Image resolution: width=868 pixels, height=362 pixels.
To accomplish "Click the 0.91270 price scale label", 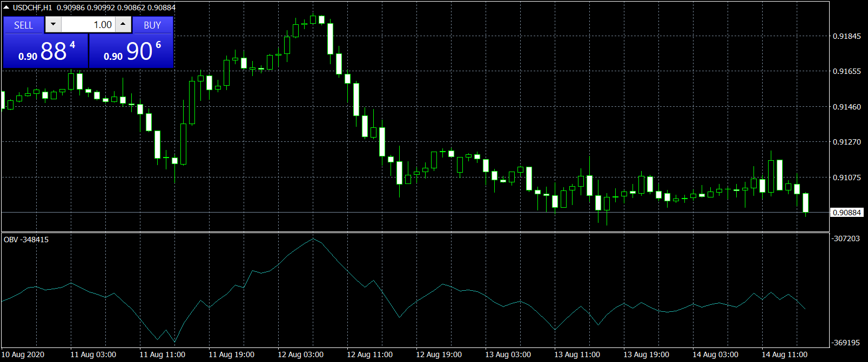I will point(846,142).
